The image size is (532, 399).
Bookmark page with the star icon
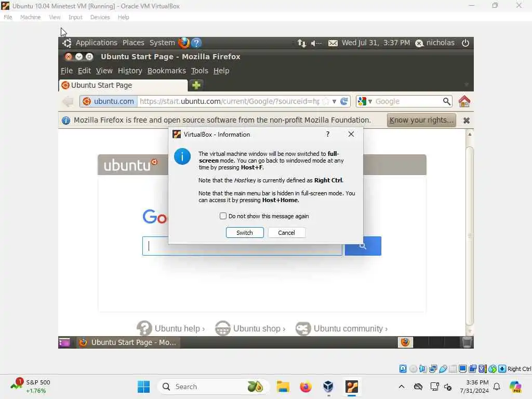click(326, 101)
